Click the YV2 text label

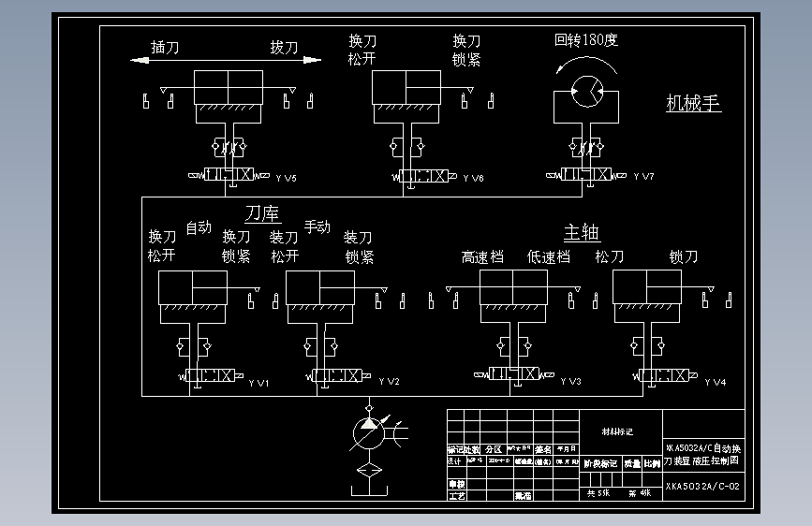tap(390, 382)
